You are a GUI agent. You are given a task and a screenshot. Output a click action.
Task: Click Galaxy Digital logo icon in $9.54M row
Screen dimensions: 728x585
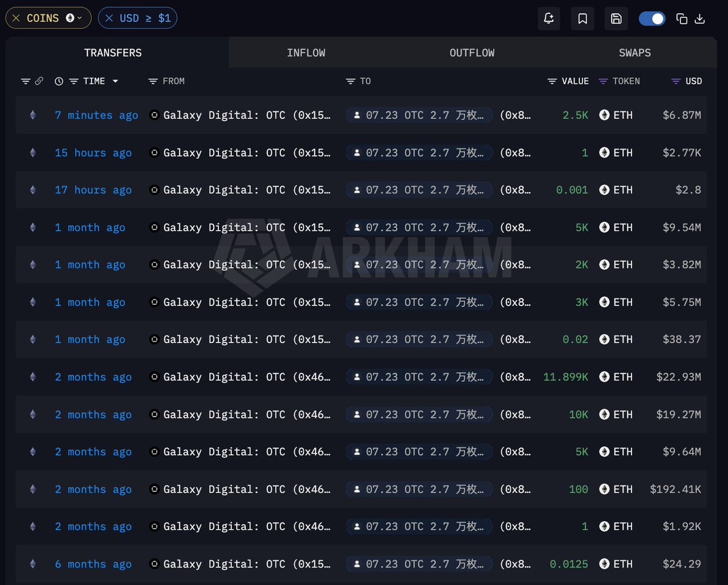155,227
